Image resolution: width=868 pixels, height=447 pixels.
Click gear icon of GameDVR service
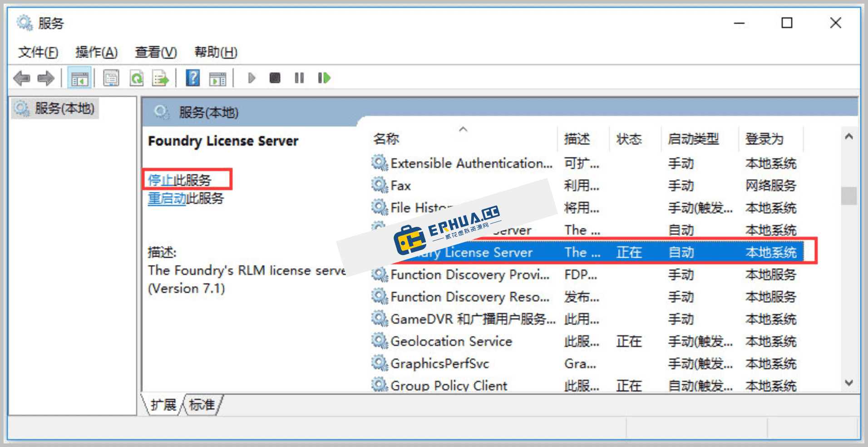(x=380, y=318)
